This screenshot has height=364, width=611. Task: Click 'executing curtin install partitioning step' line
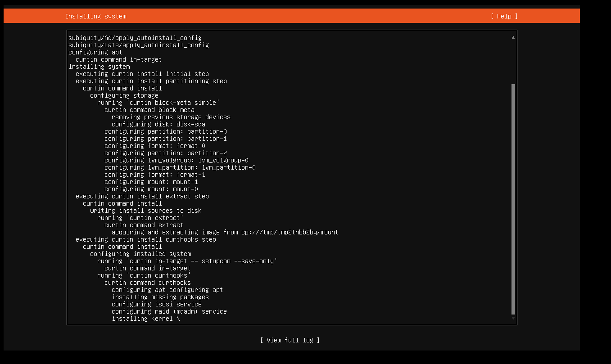click(x=151, y=81)
